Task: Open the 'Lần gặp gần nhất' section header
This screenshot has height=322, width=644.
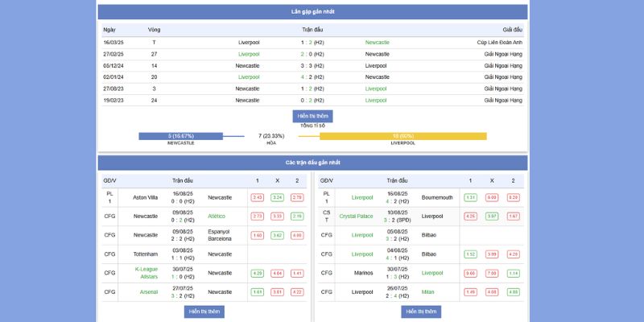Action: (312, 12)
